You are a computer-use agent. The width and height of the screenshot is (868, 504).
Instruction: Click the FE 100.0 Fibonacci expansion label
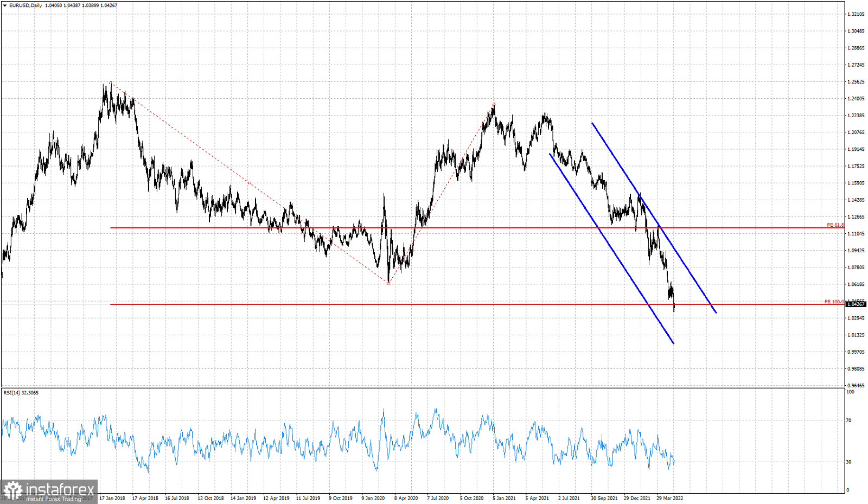coord(834,302)
